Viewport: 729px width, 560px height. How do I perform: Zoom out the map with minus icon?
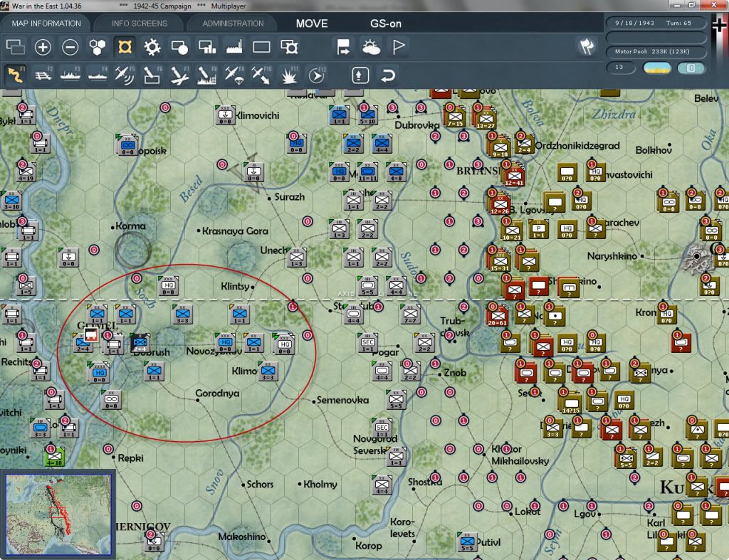click(x=70, y=47)
